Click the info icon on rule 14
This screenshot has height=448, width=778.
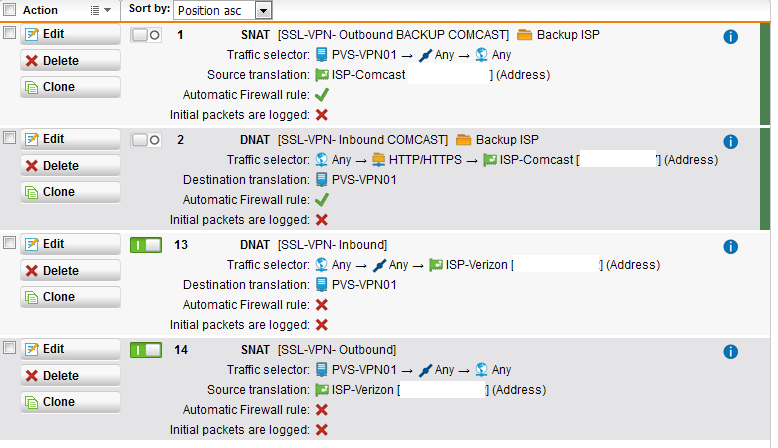coord(730,352)
